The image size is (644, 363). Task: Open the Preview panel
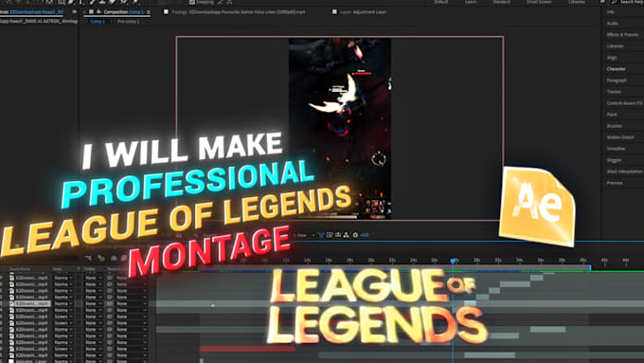pos(615,183)
